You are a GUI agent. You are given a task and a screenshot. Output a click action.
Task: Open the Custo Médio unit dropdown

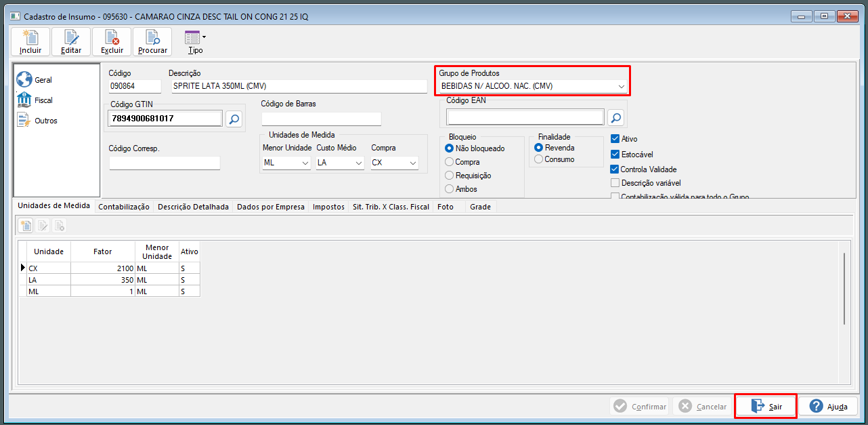coord(357,163)
